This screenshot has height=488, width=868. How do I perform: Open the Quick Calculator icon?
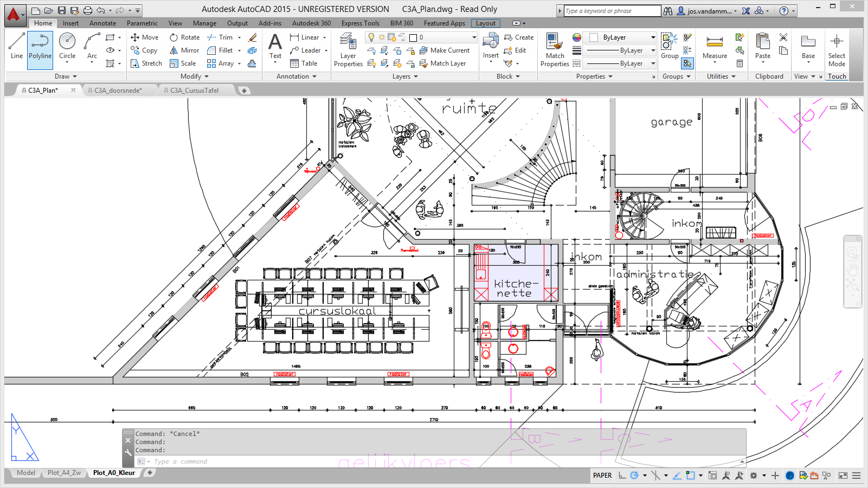pyautogui.click(x=740, y=63)
